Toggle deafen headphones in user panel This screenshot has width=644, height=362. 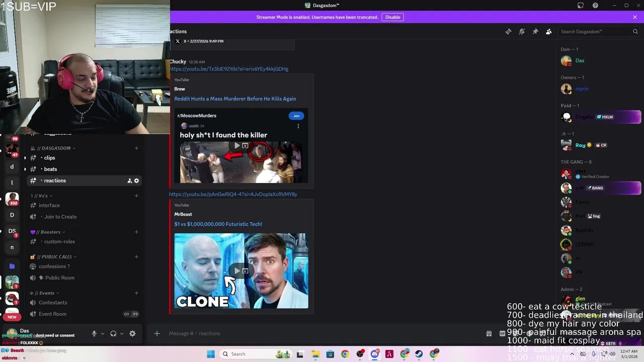click(x=113, y=333)
